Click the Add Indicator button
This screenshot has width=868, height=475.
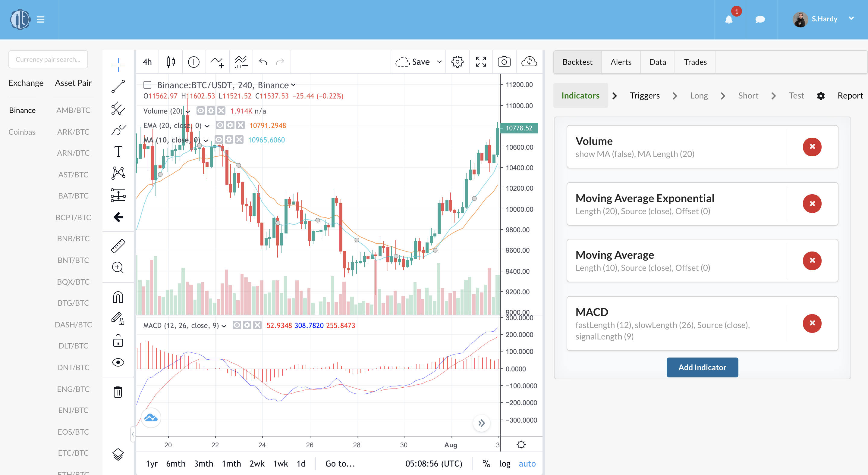[702, 367]
